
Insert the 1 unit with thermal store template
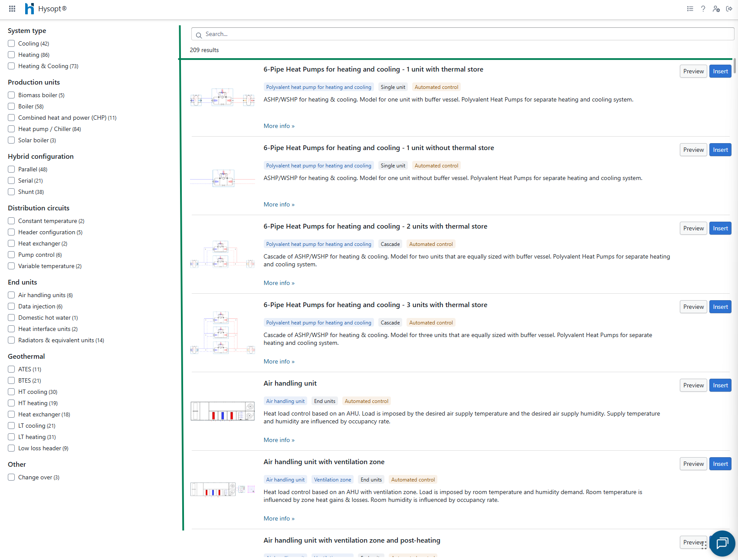(720, 71)
